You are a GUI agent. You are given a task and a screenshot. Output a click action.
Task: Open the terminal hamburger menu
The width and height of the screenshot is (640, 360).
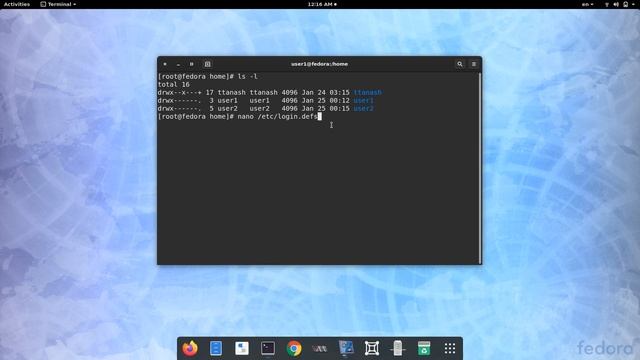(474, 64)
